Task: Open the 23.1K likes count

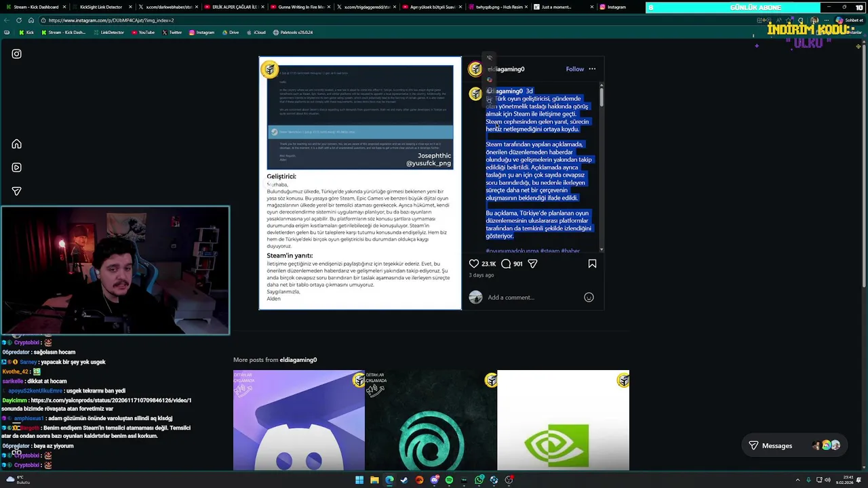Action: tap(489, 264)
